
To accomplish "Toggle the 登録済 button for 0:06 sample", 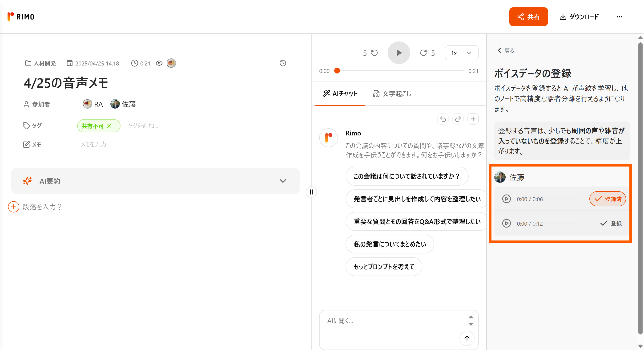I will click(x=607, y=199).
